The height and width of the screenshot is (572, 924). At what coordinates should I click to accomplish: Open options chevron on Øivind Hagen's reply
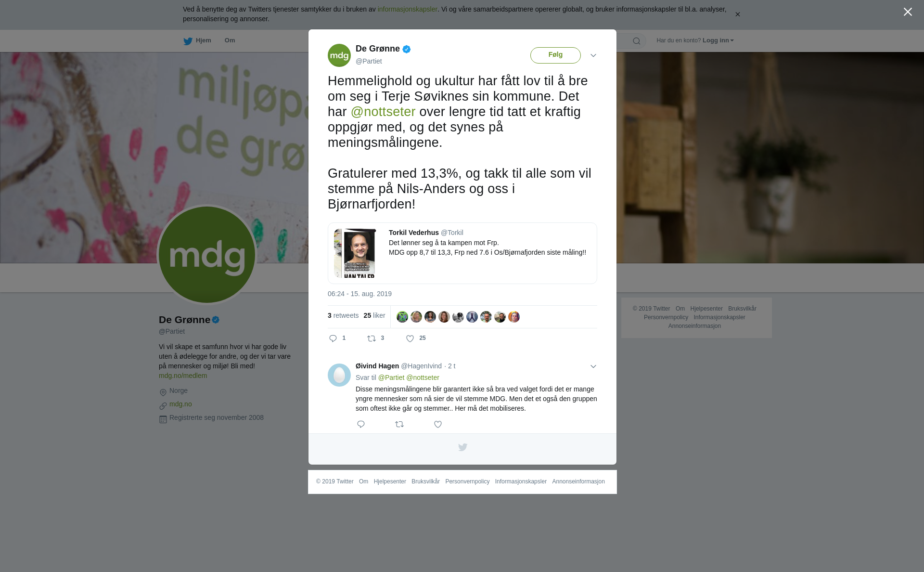click(593, 366)
